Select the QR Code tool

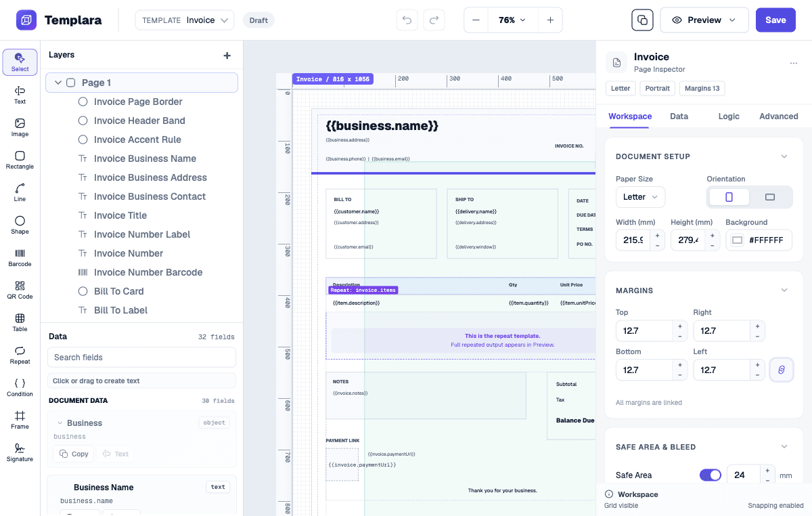click(20, 290)
